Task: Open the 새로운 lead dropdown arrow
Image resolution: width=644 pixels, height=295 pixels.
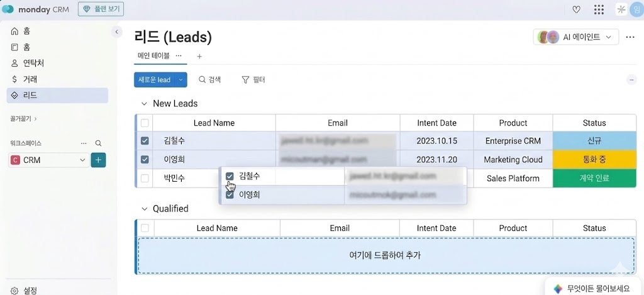Action: point(181,80)
